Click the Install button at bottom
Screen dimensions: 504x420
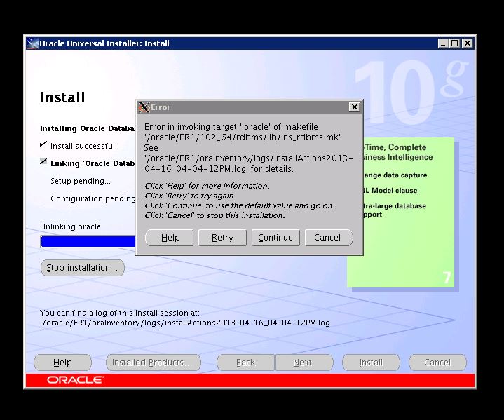(371, 363)
